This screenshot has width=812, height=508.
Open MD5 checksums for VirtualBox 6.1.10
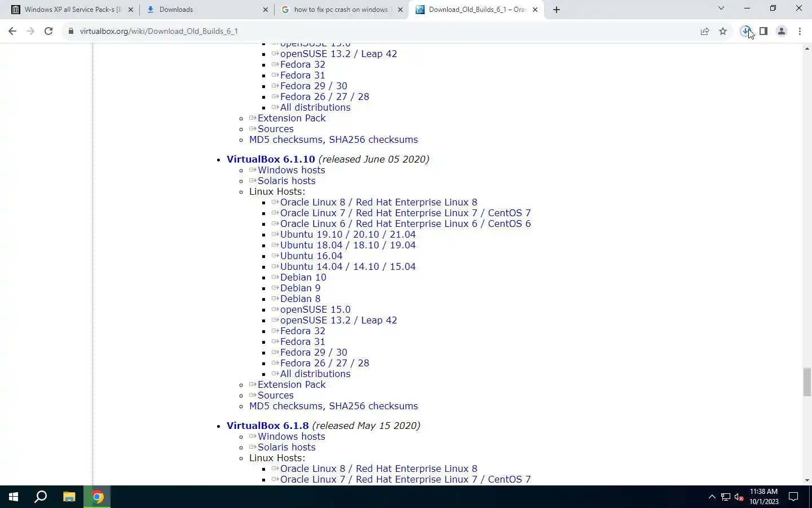[x=286, y=406]
